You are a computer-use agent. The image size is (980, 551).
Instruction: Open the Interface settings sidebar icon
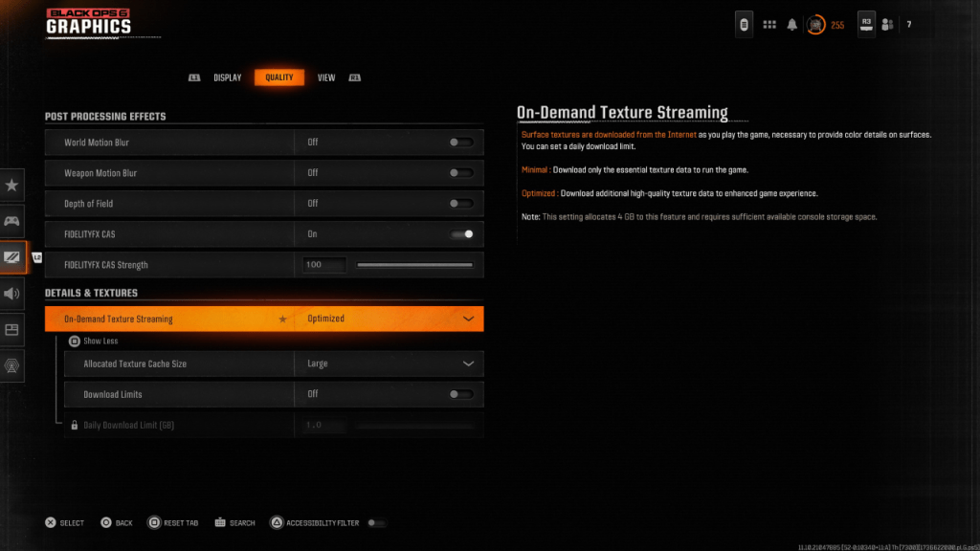point(11,329)
